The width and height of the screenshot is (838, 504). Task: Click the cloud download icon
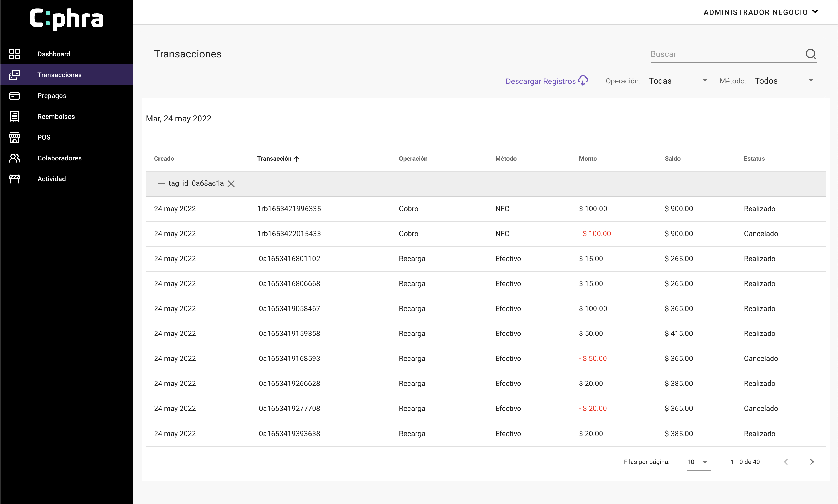tap(583, 81)
